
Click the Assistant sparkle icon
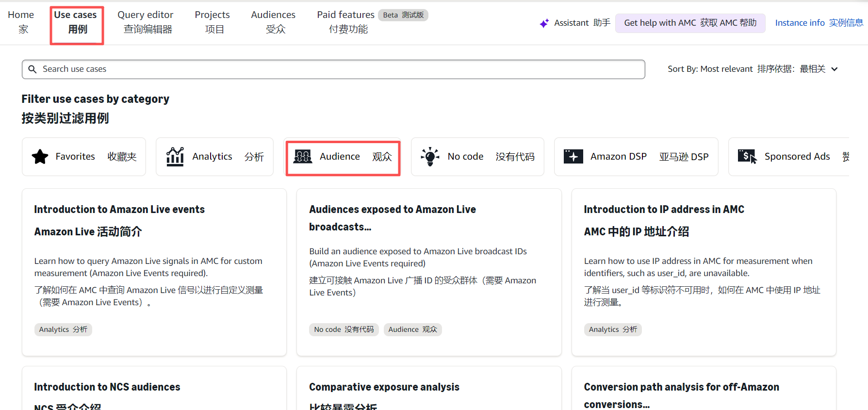[x=544, y=23]
